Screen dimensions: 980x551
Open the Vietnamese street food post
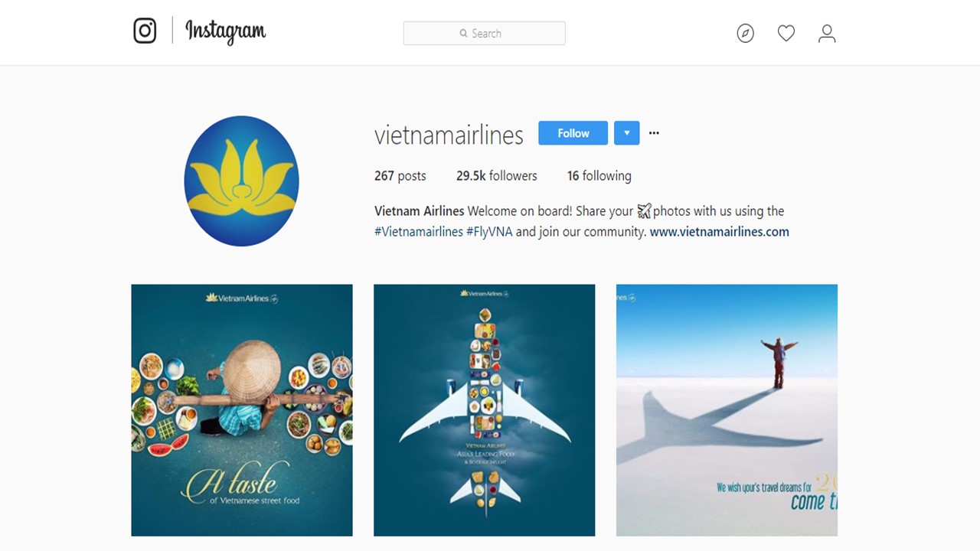tap(242, 410)
